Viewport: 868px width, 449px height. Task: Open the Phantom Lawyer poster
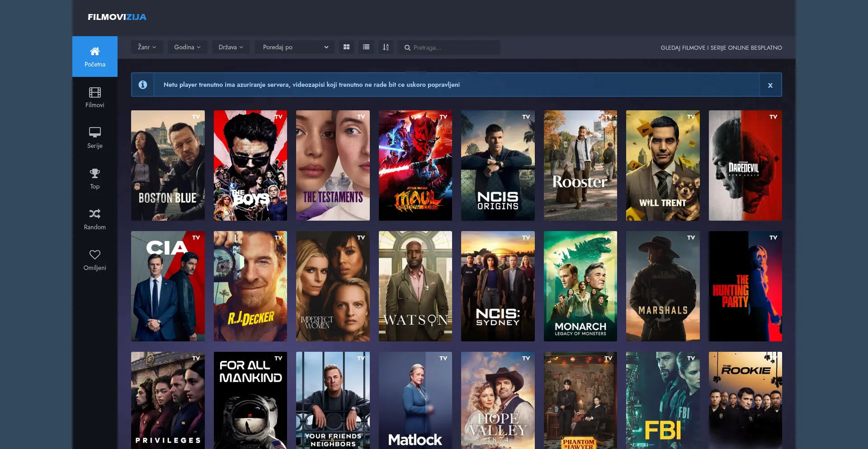click(580, 400)
